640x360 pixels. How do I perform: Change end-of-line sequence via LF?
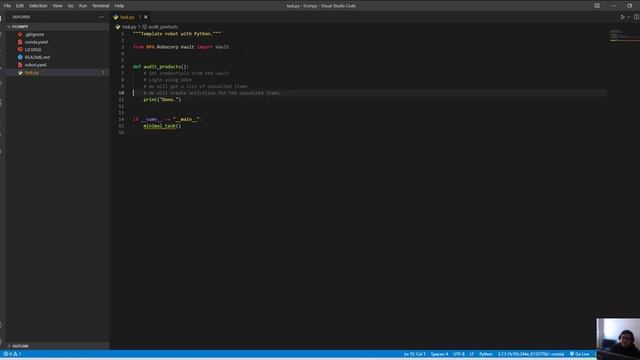click(x=471, y=354)
